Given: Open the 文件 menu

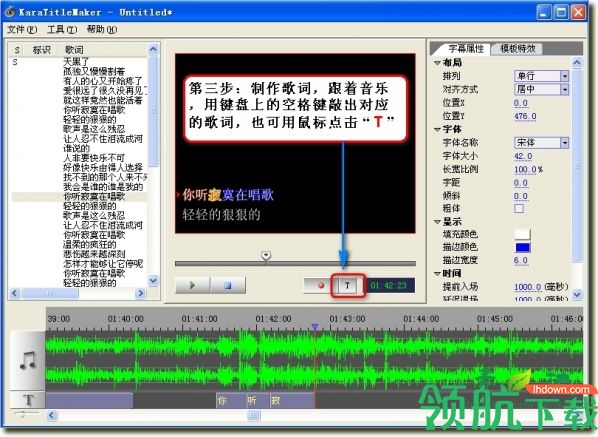Looking at the screenshot, I should pos(22,29).
